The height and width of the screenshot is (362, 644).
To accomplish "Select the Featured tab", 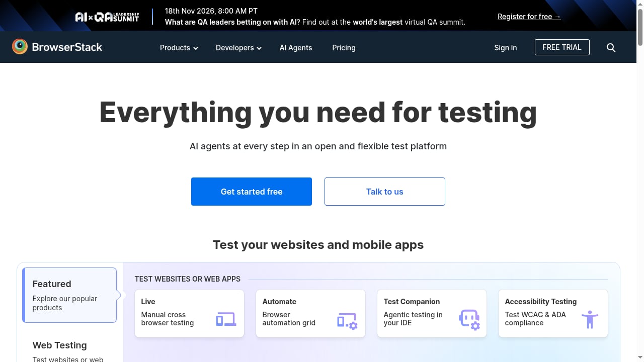I will point(70,295).
